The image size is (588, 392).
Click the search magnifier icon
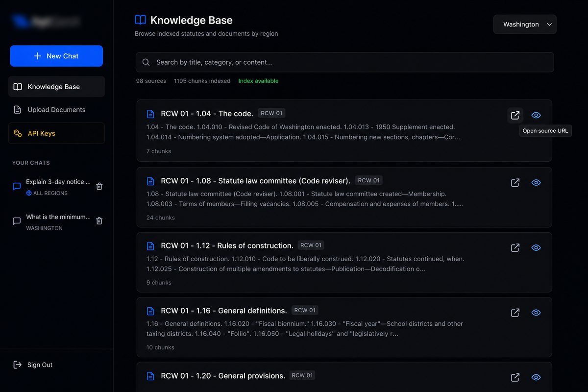point(146,62)
